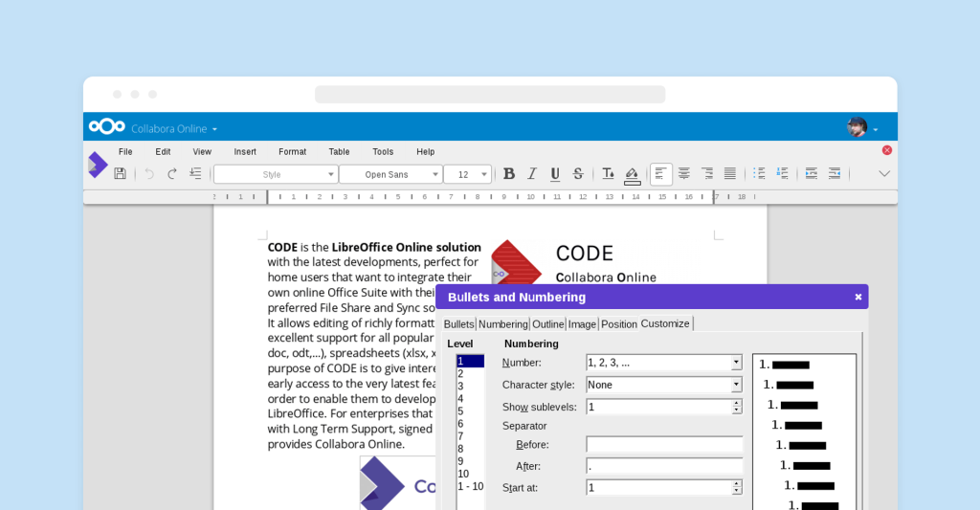Open the Open Sans font dropdown

pyautogui.click(x=434, y=174)
